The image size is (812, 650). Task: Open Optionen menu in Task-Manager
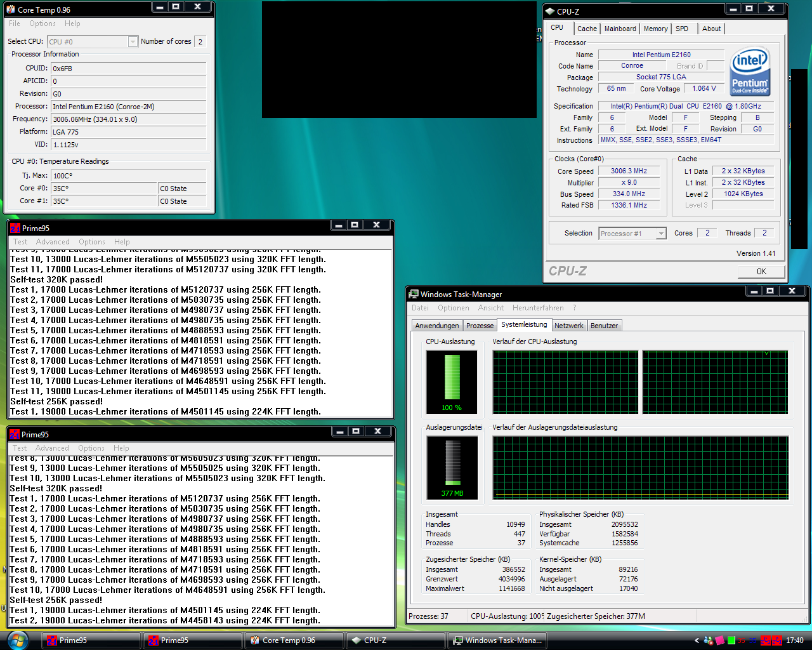point(454,308)
